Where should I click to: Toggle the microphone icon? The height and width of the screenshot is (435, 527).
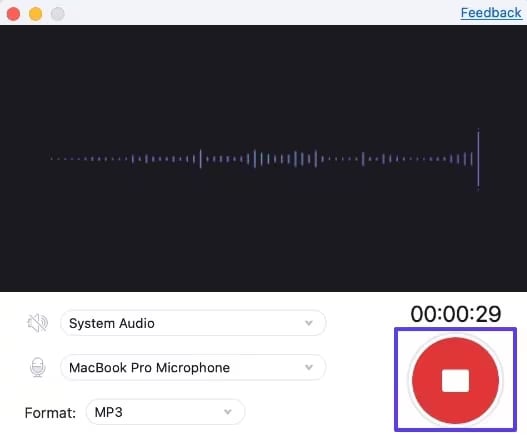pyautogui.click(x=38, y=367)
